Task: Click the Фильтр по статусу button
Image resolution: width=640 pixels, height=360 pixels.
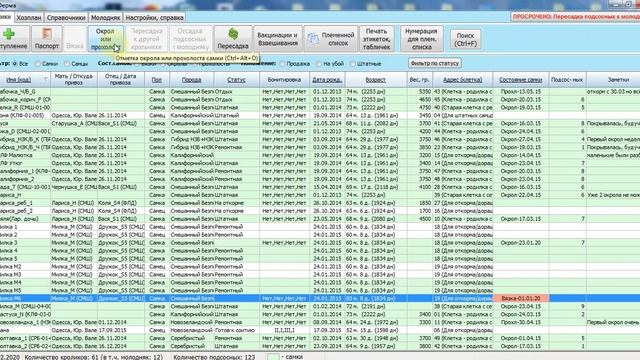Action: (x=435, y=63)
